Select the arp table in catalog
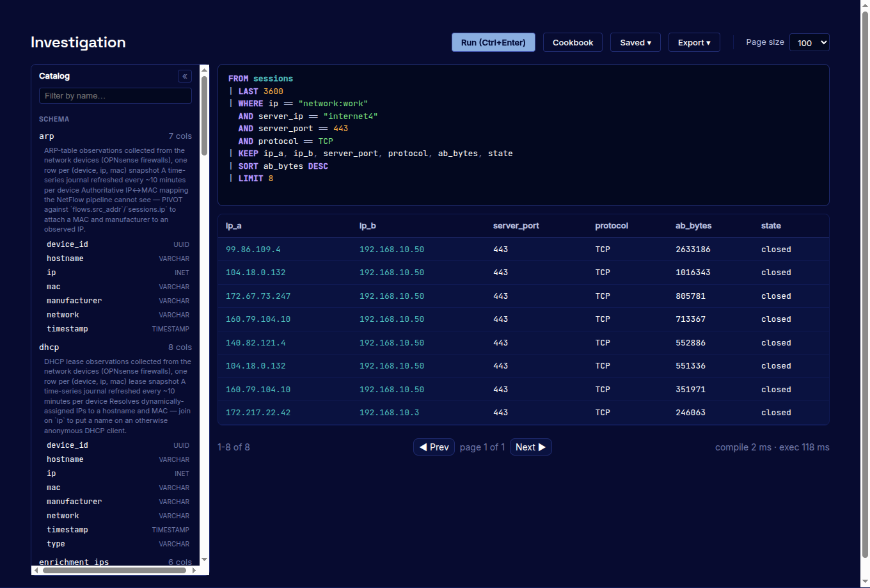870x588 pixels. click(115, 136)
